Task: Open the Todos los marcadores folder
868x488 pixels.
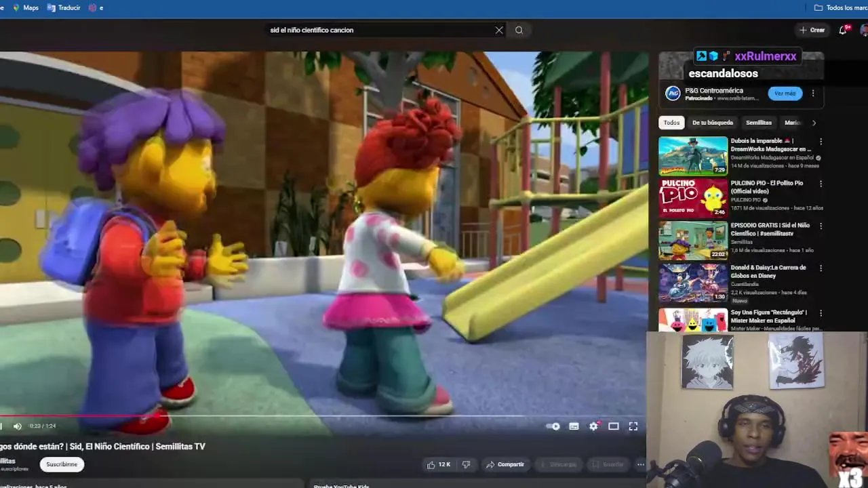Action: pos(841,7)
